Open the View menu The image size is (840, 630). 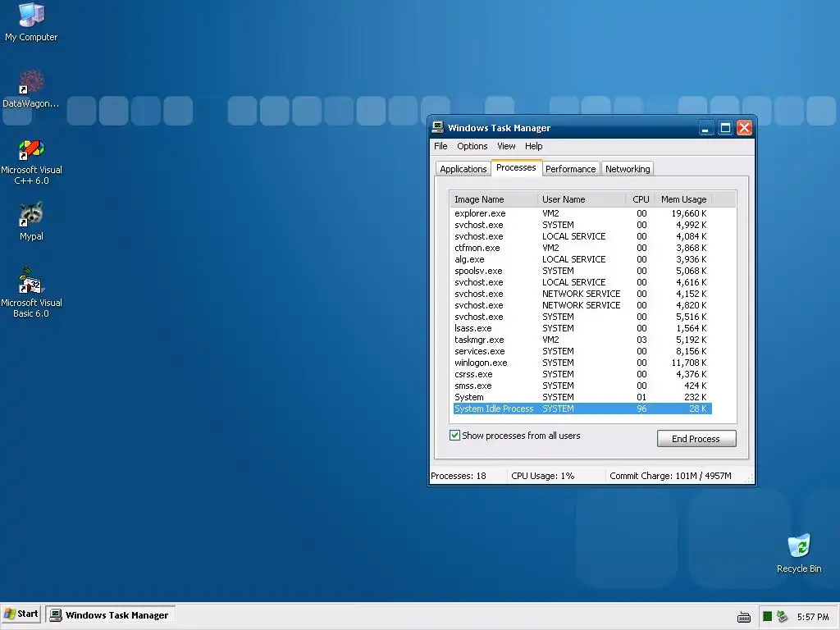[x=506, y=146]
